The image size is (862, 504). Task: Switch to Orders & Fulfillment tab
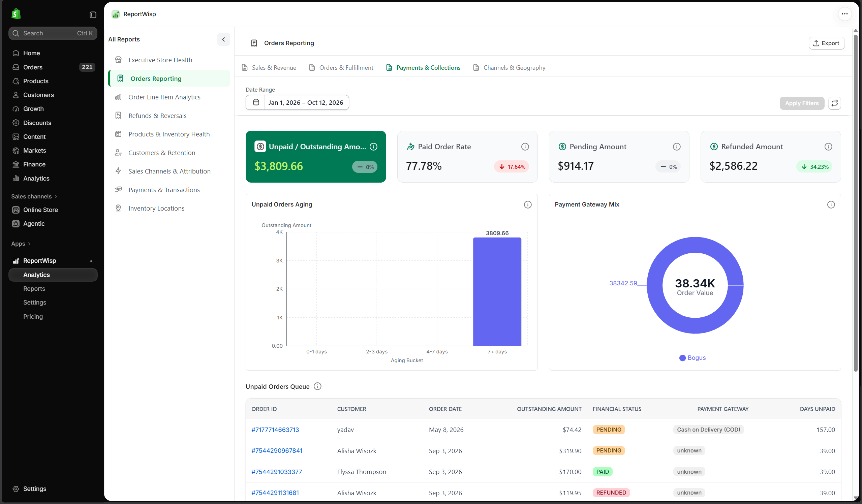(x=341, y=68)
